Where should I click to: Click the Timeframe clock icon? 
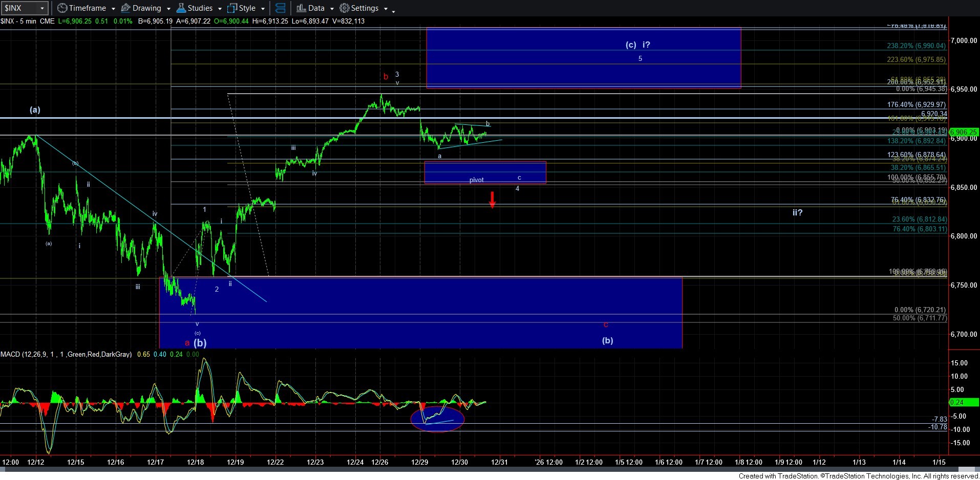[x=62, y=8]
